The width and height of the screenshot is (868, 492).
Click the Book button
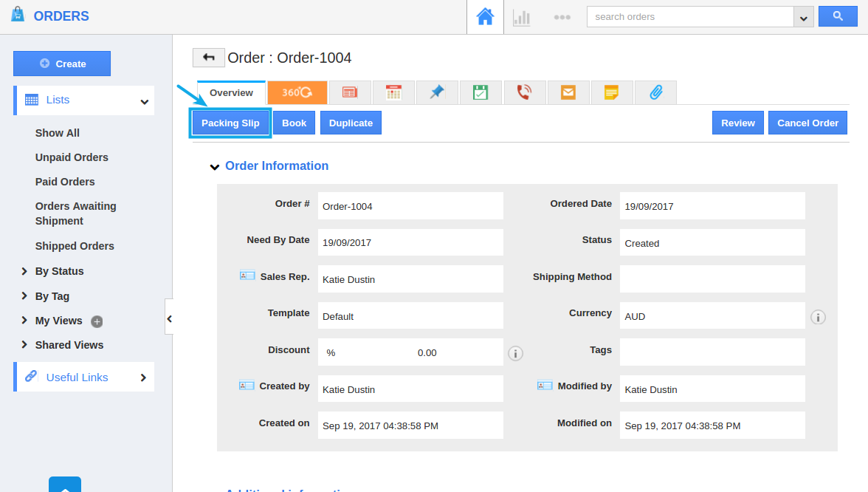click(x=294, y=123)
